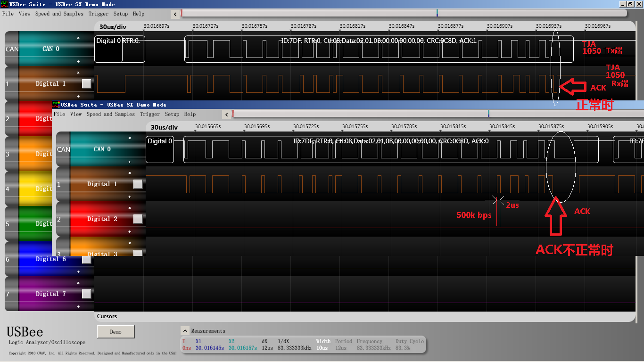Click the overview scrollbar in the front window

click(438, 114)
